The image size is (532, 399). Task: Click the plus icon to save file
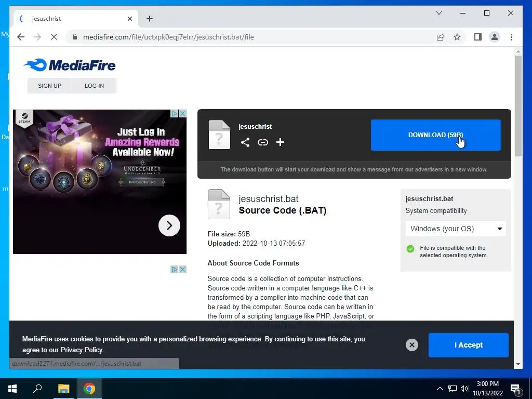(x=280, y=142)
